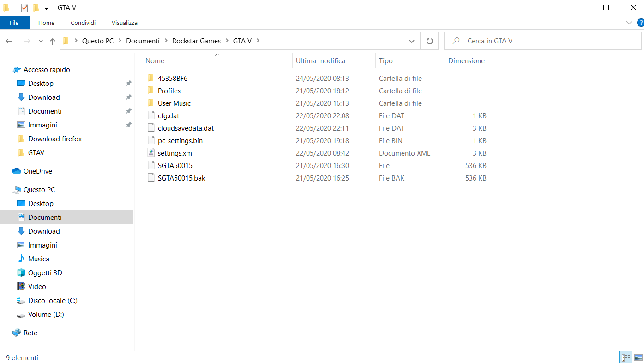
Task: Click GTA V breadcrumb in address bar
Action: tap(242, 41)
